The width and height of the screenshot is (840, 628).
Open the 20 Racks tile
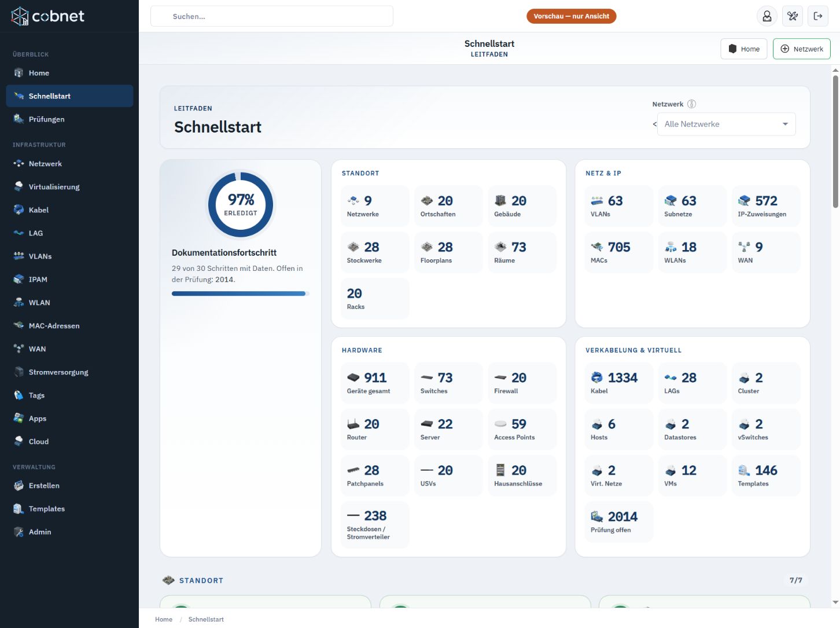click(x=375, y=299)
